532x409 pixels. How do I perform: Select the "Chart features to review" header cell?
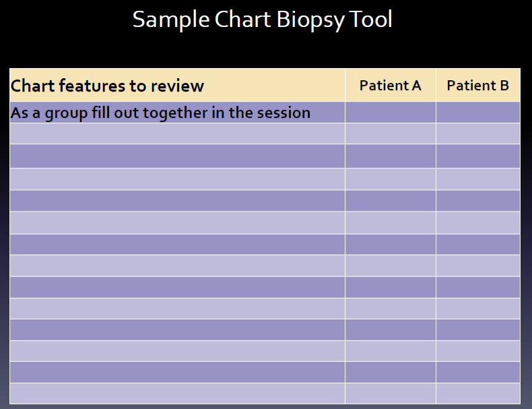[178, 85]
